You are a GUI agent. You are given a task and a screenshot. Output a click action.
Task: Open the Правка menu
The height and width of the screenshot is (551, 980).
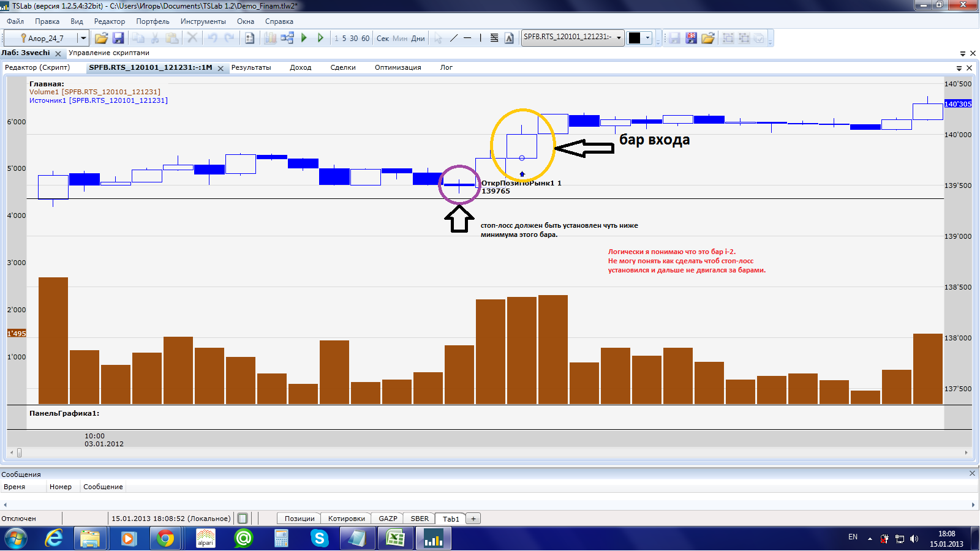coord(47,21)
